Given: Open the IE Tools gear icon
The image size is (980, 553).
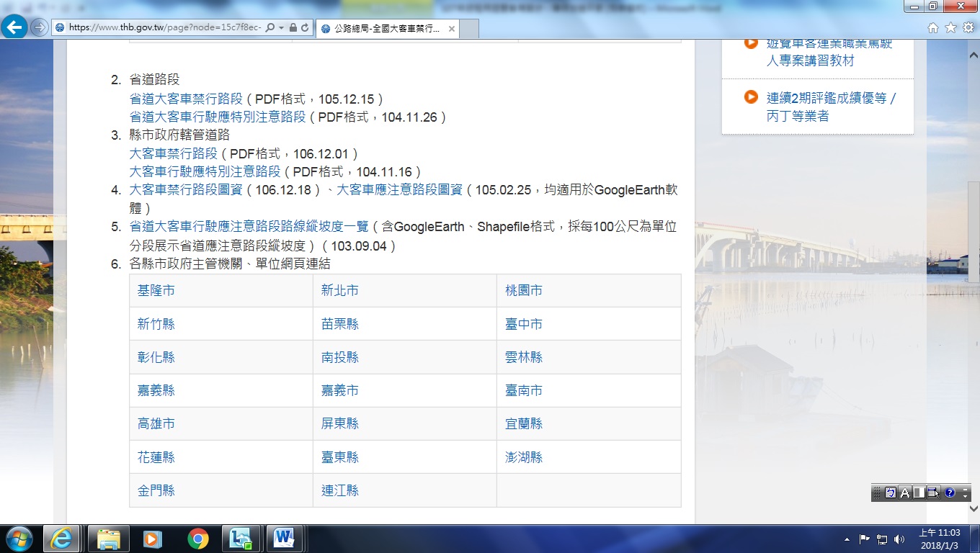Looking at the screenshot, I should pos(968,27).
